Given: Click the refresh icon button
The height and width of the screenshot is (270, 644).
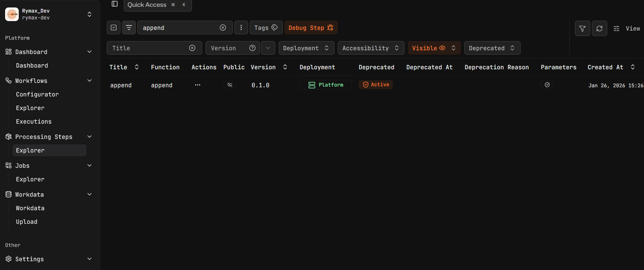Looking at the screenshot, I should 599,29.
